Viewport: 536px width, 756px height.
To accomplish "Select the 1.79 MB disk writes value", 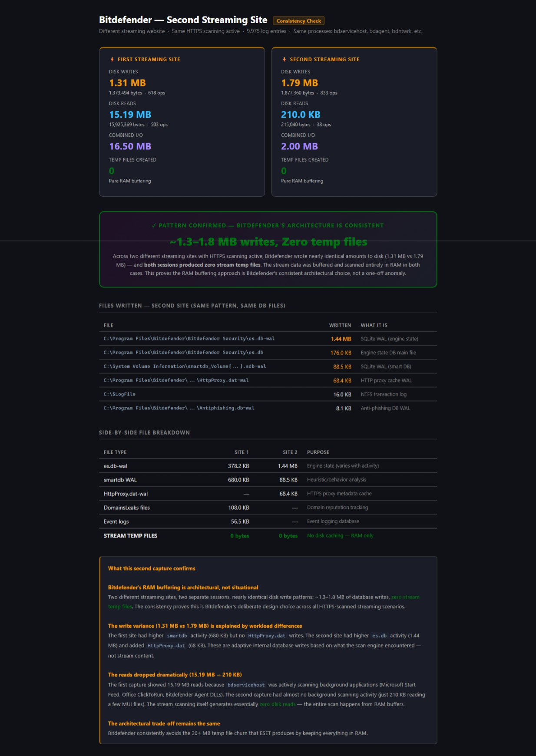I will point(299,83).
